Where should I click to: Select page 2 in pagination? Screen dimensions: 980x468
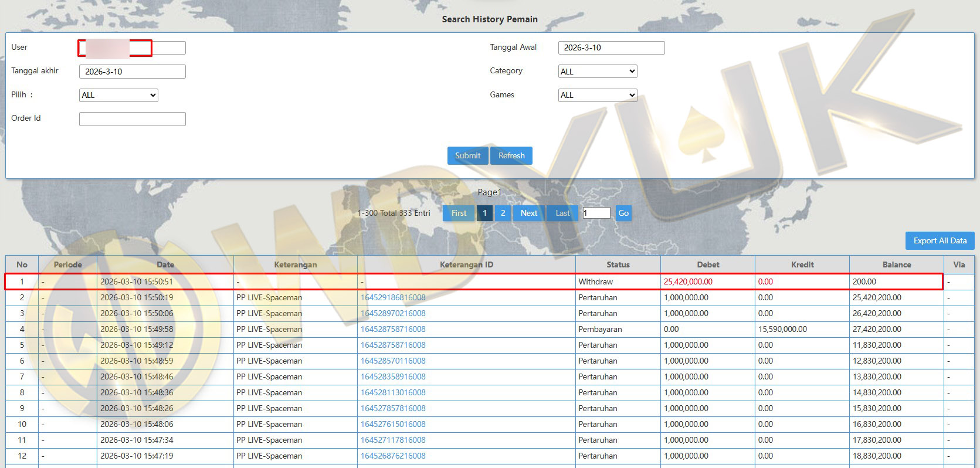[503, 213]
